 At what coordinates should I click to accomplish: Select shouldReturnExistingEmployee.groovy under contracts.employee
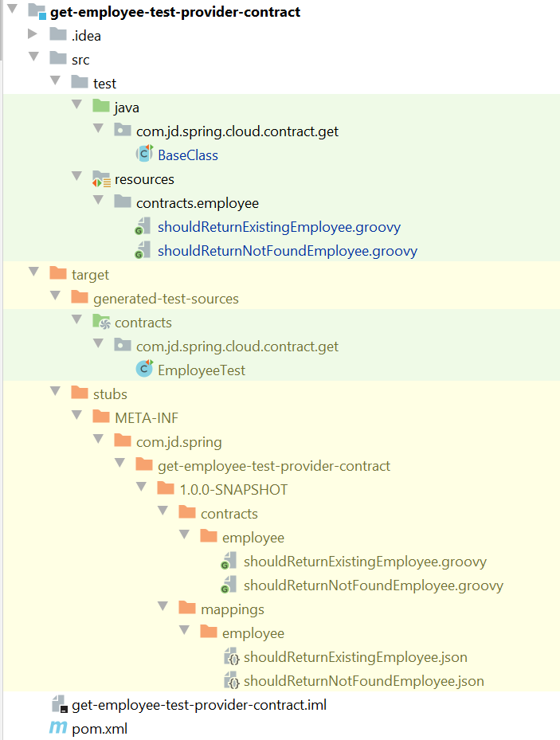tap(280, 227)
